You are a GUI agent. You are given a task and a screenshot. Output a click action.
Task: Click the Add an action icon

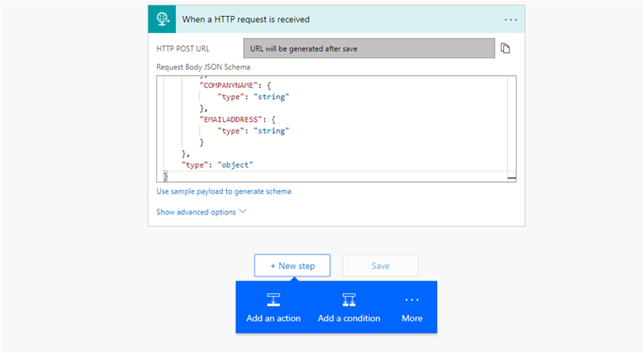pyautogui.click(x=274, y=300)
